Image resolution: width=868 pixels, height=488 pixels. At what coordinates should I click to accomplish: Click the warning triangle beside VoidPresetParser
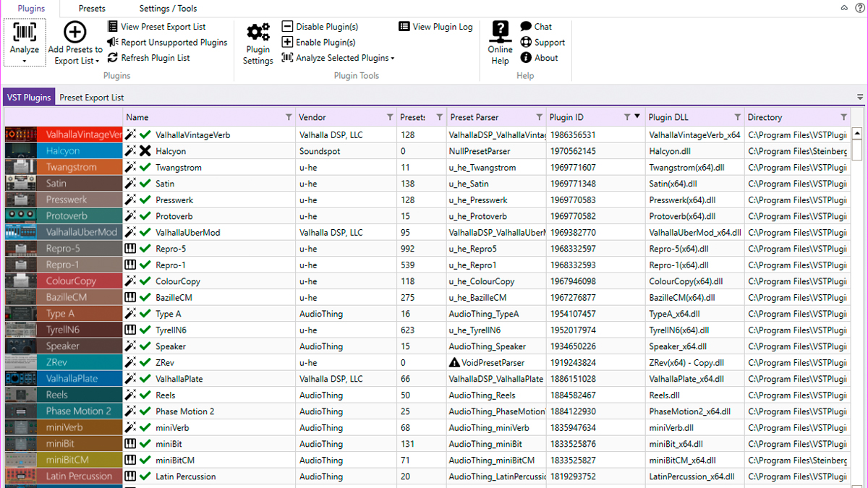[x=454, y=362]
